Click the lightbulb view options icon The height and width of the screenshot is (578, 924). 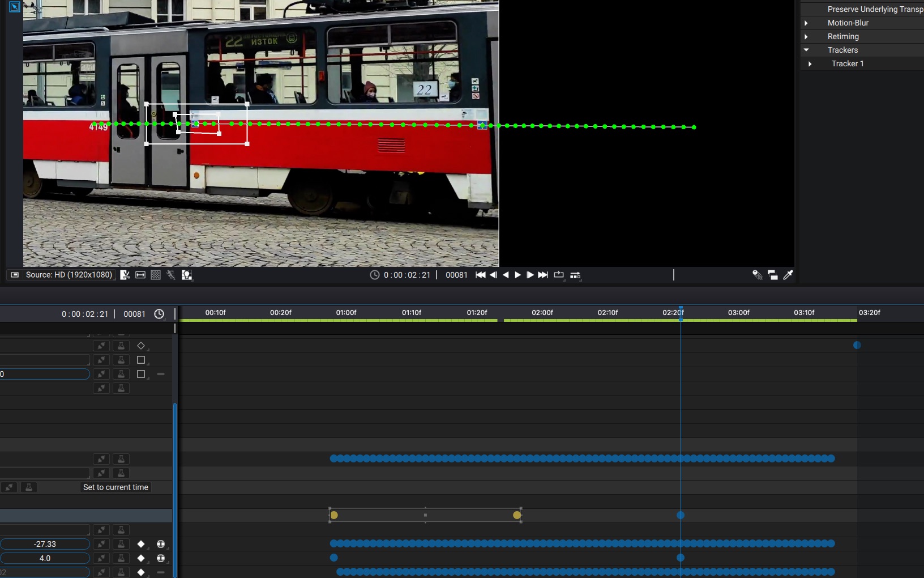(186, 275)
